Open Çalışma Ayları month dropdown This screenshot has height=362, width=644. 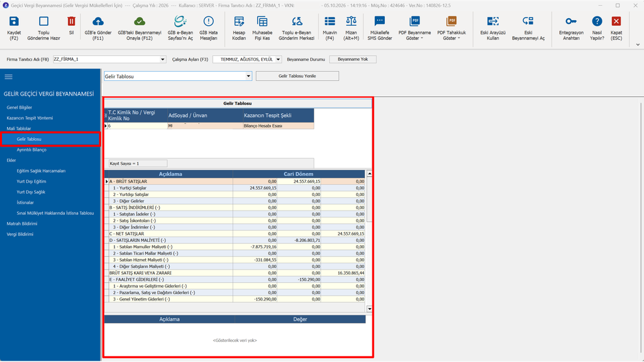click(278, 60)
